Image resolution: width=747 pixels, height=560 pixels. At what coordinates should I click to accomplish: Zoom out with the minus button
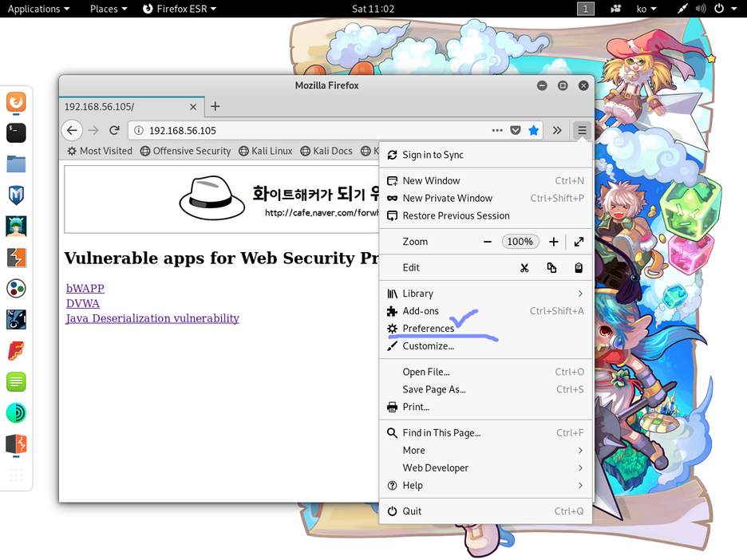[x=487, y=242]
